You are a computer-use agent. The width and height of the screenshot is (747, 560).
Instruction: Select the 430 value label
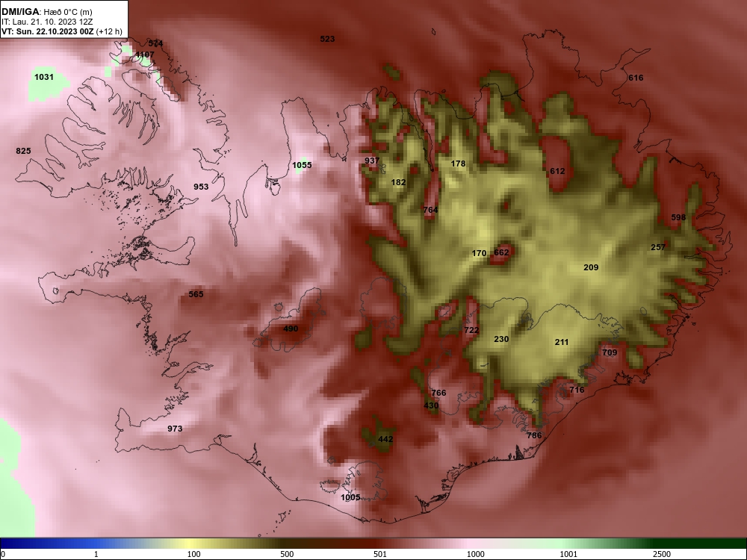point(431,405)
